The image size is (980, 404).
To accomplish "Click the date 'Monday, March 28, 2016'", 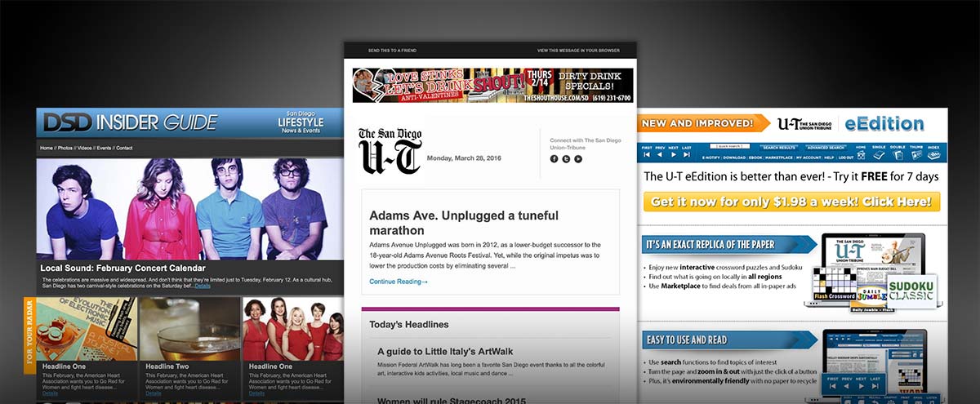I will [465, 158].
